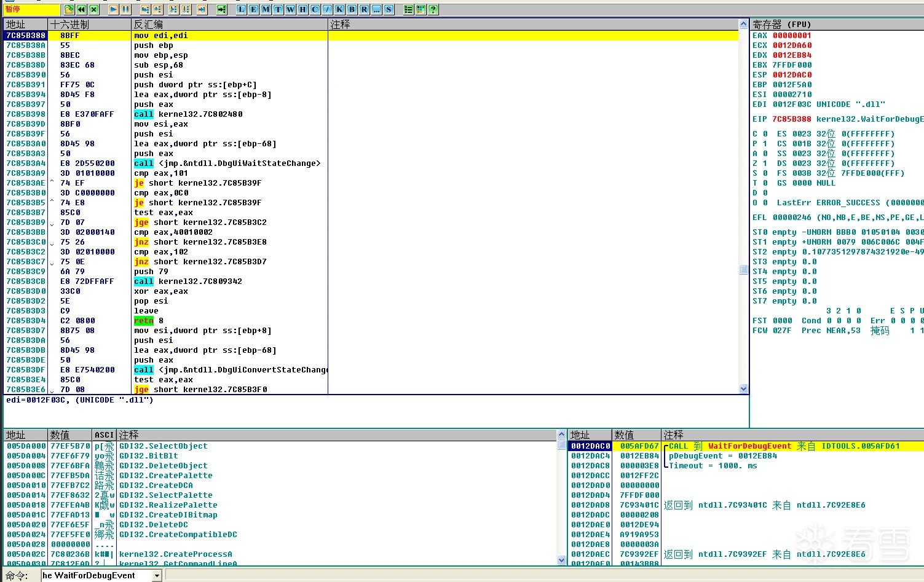Screen dimensions: 924x582
Task: Click the Trace Into toolbar icon
Action: pos(173,9)
